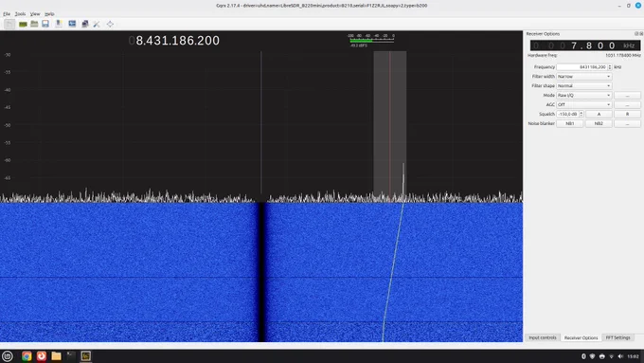644x363 pixels.
Task: Toggle the Start DSP power button
Action: point(9,24)
